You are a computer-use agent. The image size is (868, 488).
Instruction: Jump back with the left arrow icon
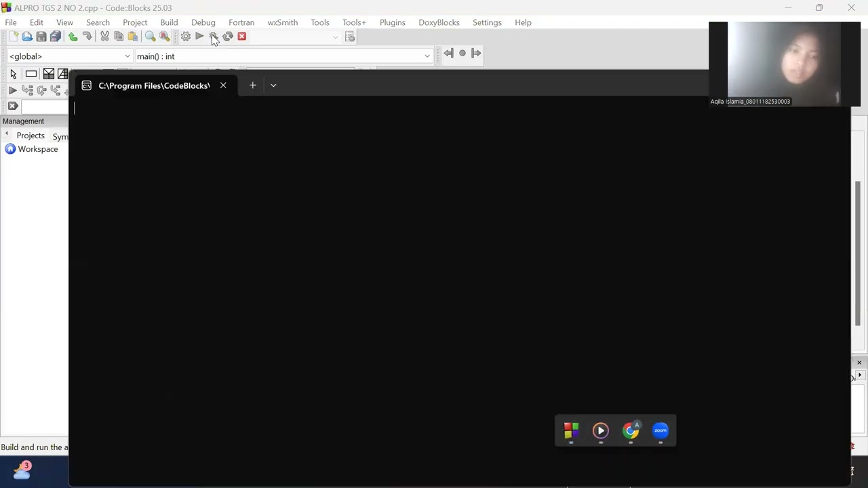click(x=448, y=53)
